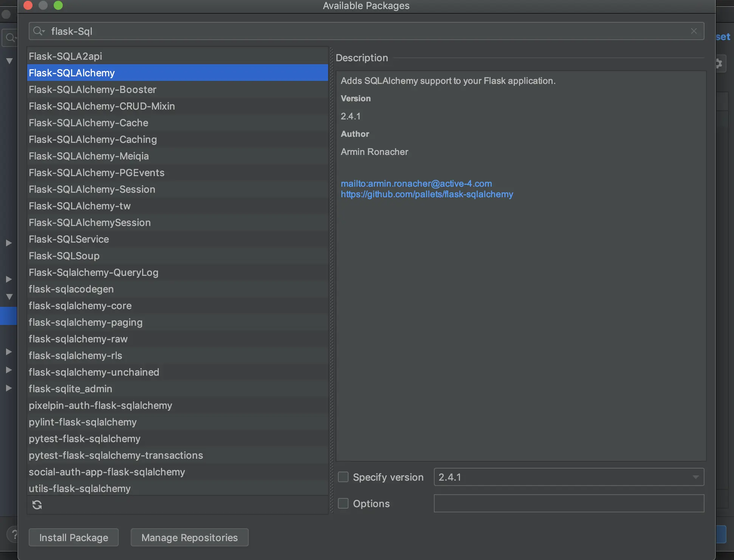
Task: Enable the Options checkbox
Action: [x=343, y=503]
